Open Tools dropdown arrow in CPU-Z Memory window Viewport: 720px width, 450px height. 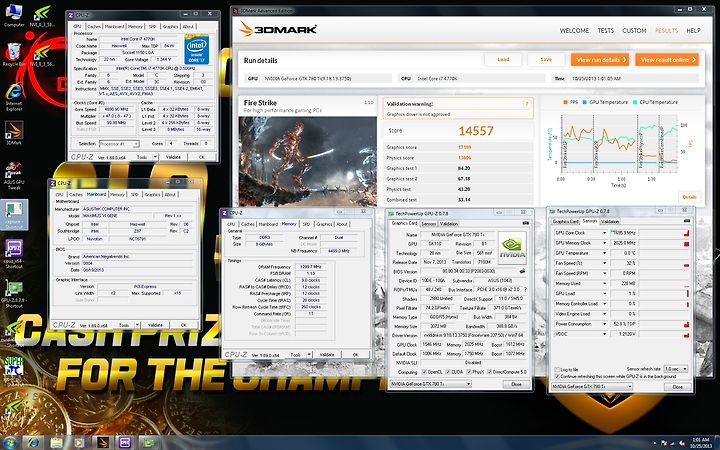pos(309,355)
